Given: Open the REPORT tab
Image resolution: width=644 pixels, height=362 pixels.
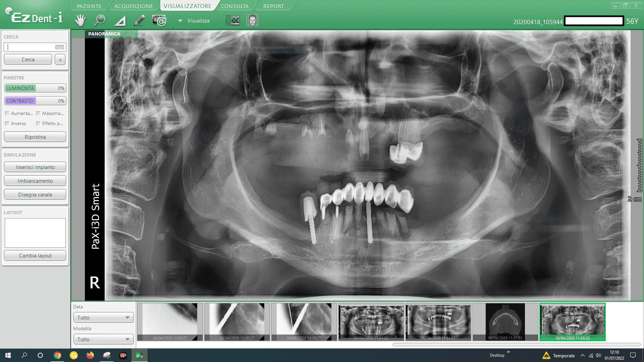Looking at the screenshot, I should 273,6.
